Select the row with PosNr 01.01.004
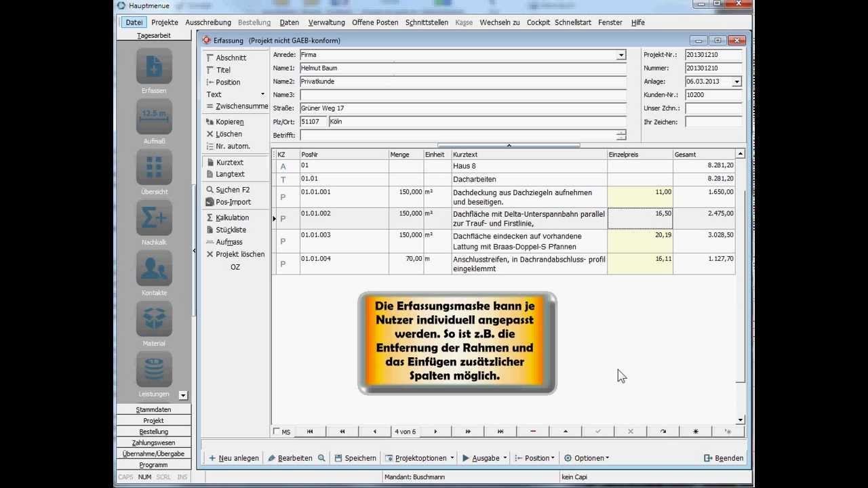The height and width of the screenshot is (488, 868). (x=504, y=264)
